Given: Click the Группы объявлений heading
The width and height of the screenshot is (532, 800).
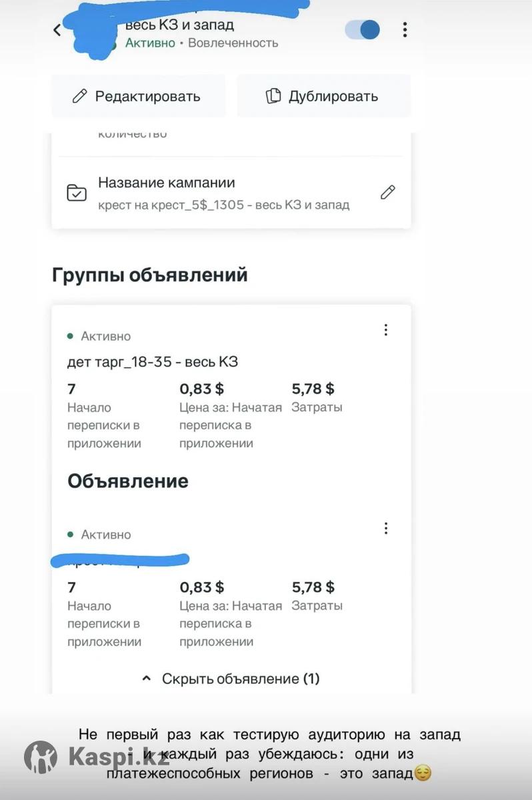Looking at the screenshot, I should point(149,275).
